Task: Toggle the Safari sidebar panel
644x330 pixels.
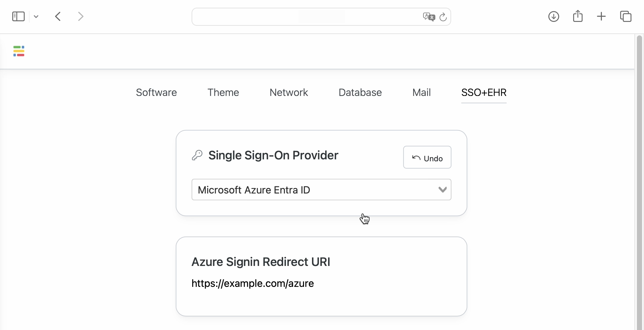Action: pos(18,16)
